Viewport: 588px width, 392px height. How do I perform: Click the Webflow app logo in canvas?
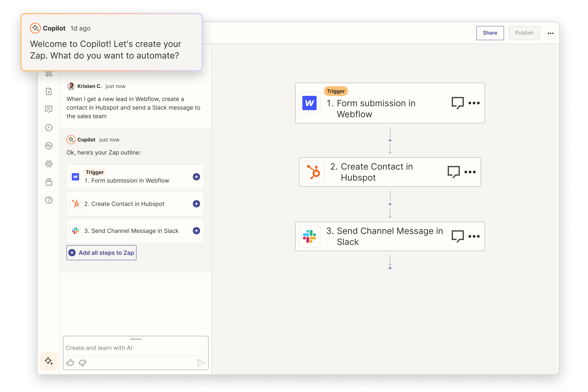pyautogui.click(x=309, y=103)
